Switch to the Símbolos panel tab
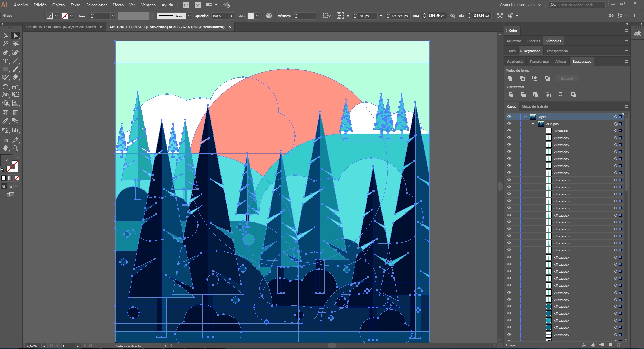 tap(553, 41)
